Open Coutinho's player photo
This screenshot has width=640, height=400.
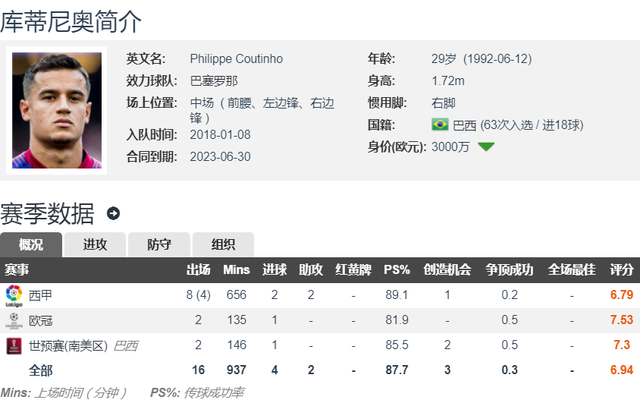(57, 110)
